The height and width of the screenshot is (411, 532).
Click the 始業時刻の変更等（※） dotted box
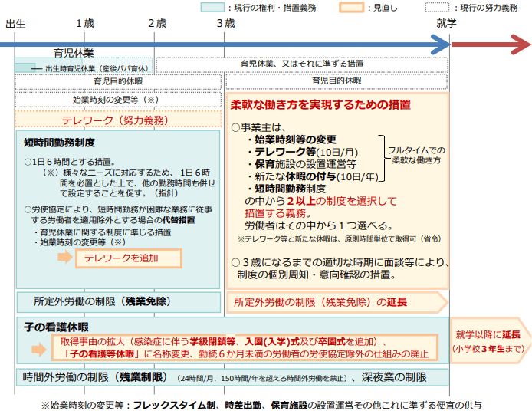[x=118, y=100]
